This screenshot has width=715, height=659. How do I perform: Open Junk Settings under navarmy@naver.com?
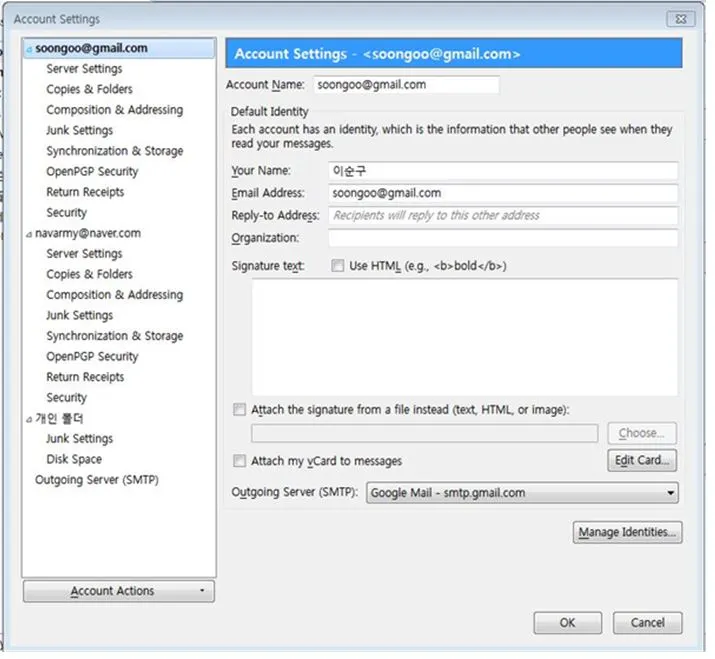pyautogui.click(x=79, y=315)
